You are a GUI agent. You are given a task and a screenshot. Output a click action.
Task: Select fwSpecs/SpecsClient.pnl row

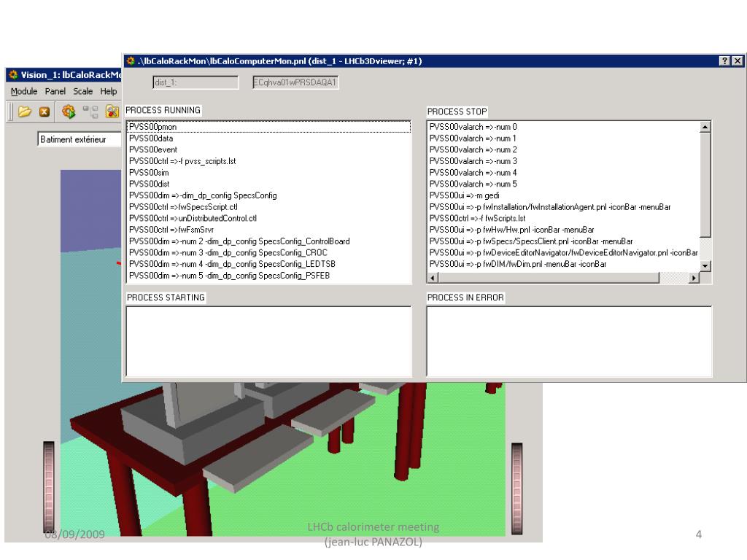(x=564, y=241)
